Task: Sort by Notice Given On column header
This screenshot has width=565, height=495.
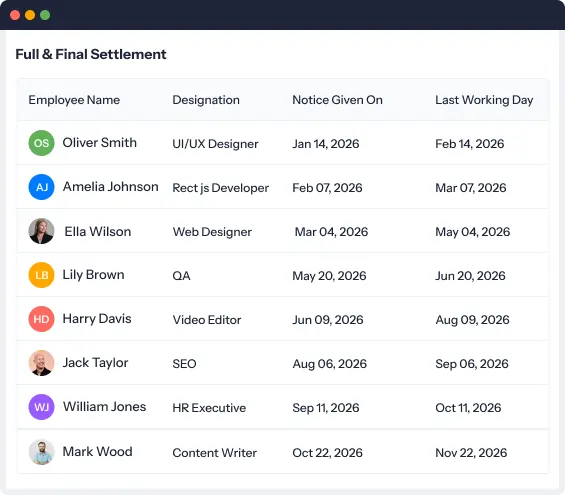Action: [x=337, y=100]
